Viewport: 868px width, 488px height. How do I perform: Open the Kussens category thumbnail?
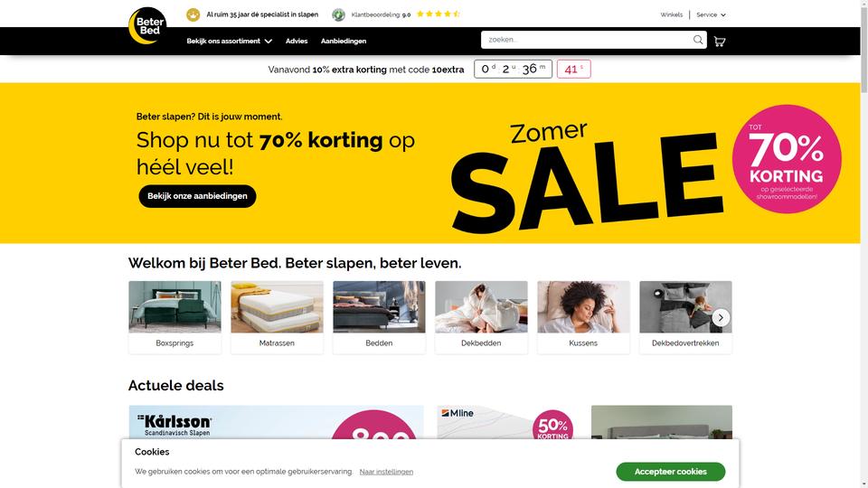[583, 317]
